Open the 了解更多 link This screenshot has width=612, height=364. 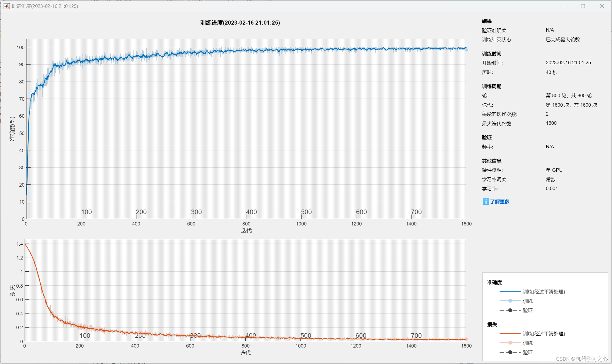[x=500, y=201]
